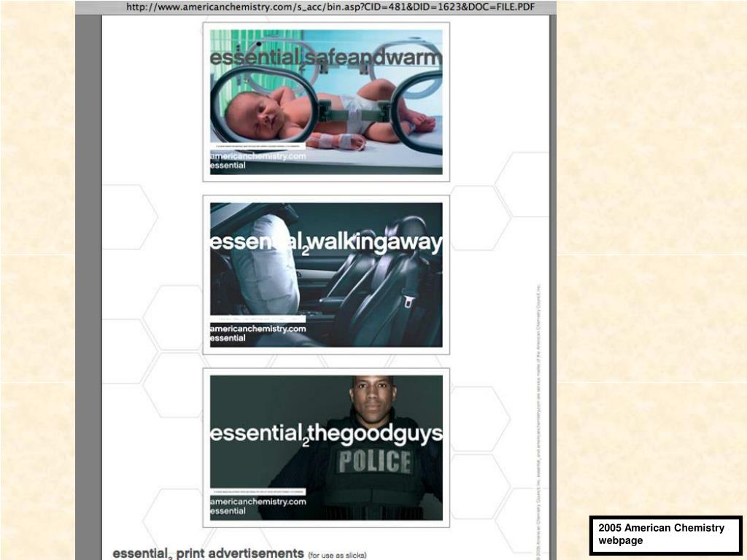Open the essential2thegoodguys police ad
Viewport: 747px width, 560px height.
point(326,448)
